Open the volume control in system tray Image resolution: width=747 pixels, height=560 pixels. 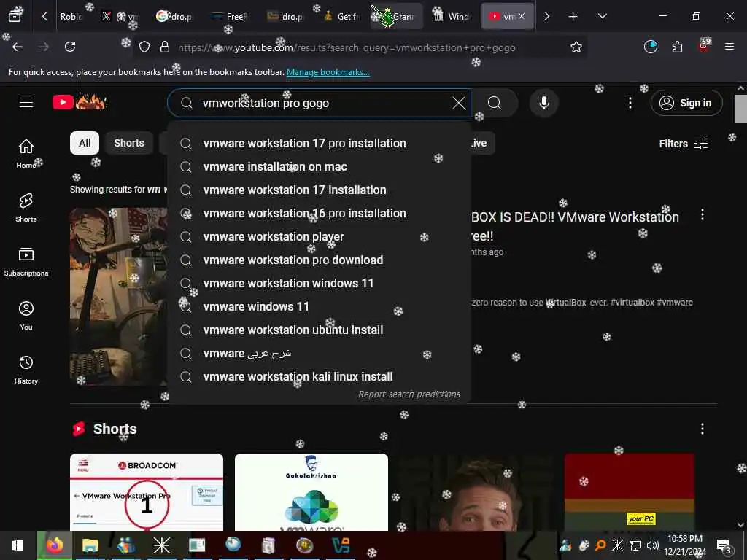[653, 545]
